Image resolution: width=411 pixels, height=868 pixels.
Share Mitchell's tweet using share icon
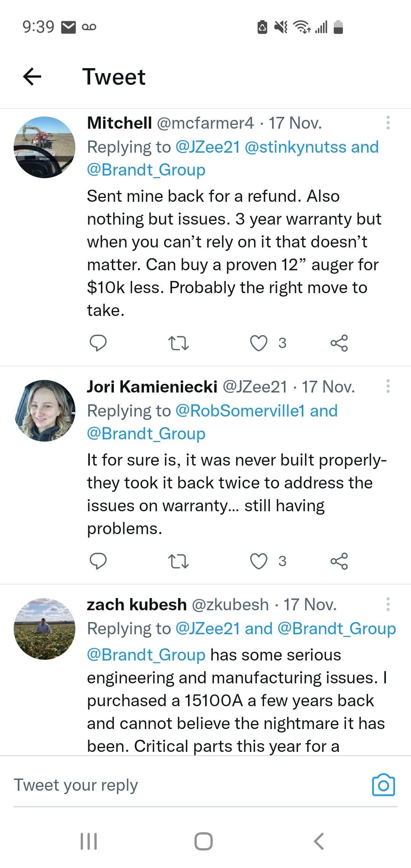pos(339,343)
